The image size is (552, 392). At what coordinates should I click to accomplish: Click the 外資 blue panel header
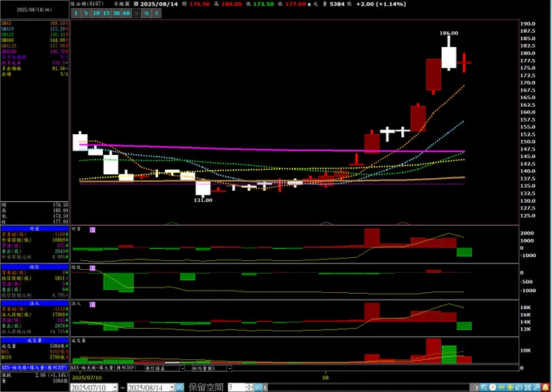coord(34,229)
